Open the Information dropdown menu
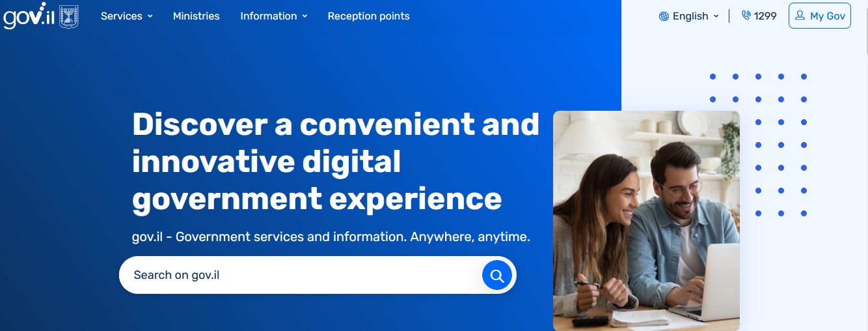Screen dimensions: 868x331 point(273,16)
